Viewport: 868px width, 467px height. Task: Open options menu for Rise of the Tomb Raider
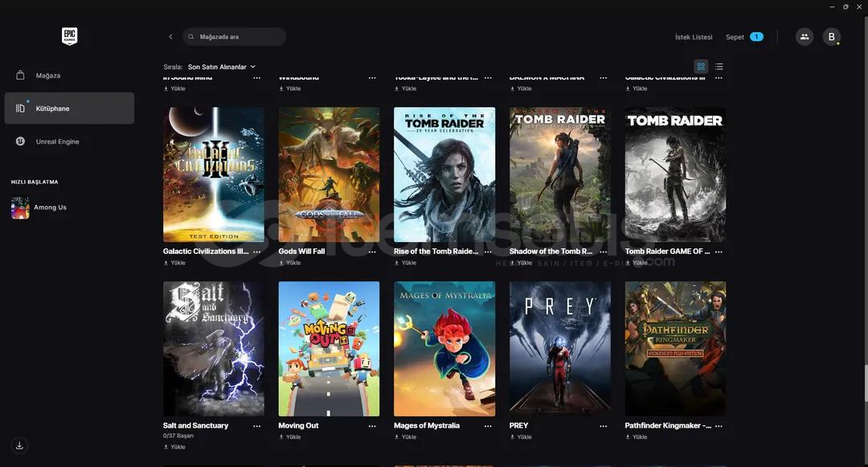[488, 252]
